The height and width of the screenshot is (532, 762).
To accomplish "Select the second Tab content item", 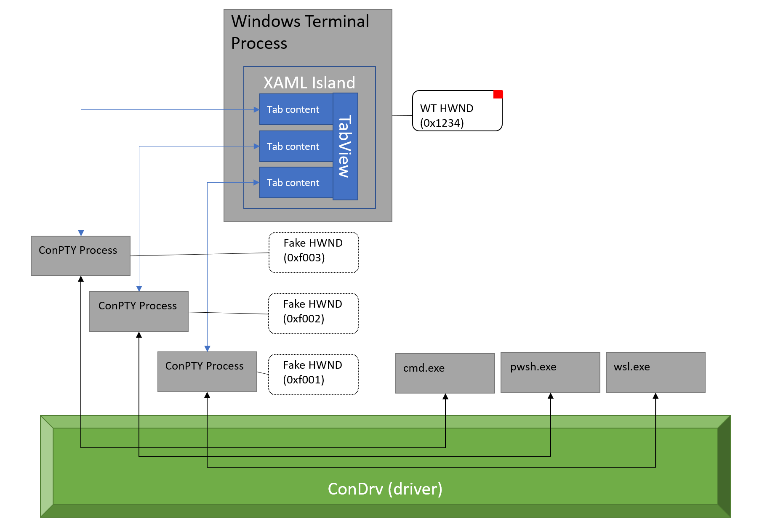I will (296, 146).
